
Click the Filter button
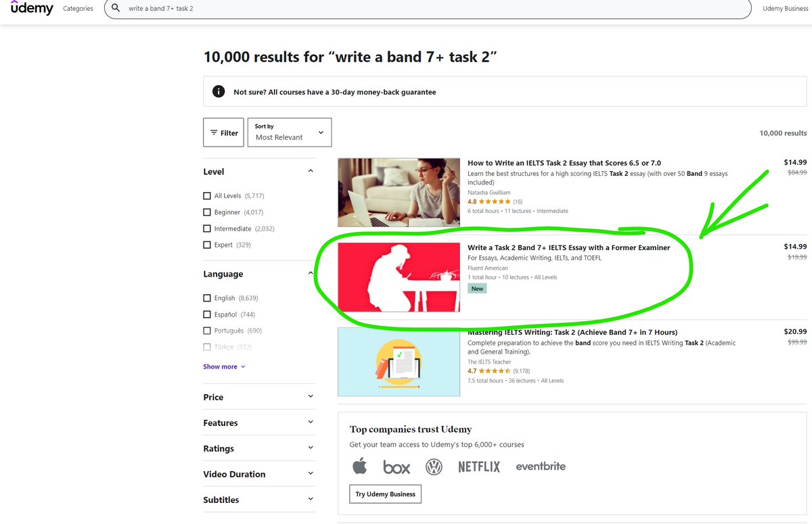[x=223, y=133]
